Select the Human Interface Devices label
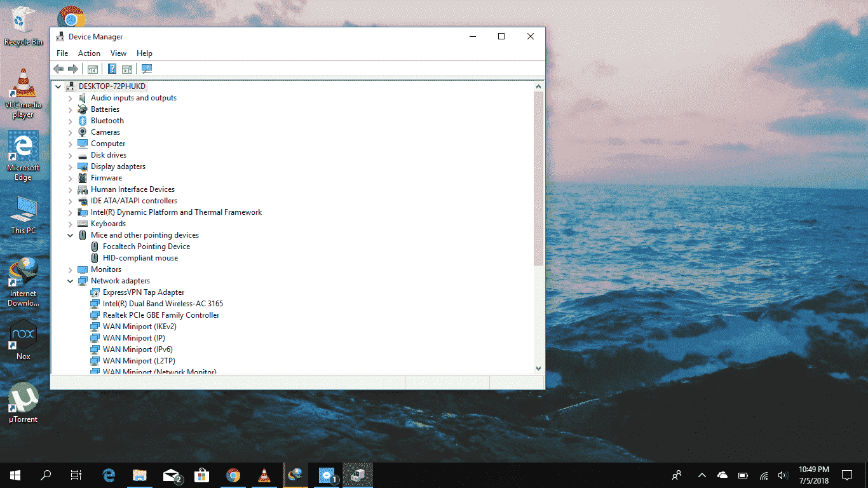This screenshot has width=868, height=488. click(133, 189)
